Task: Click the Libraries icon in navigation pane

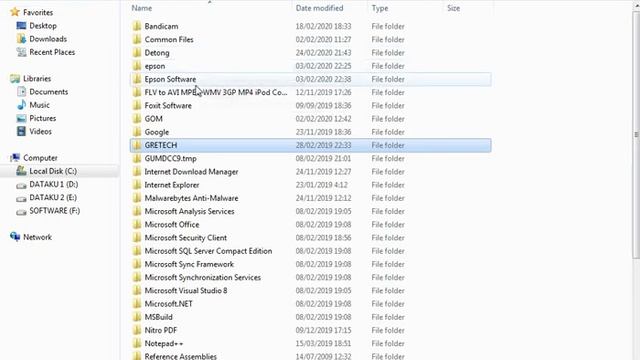Action: coord(15,78)
